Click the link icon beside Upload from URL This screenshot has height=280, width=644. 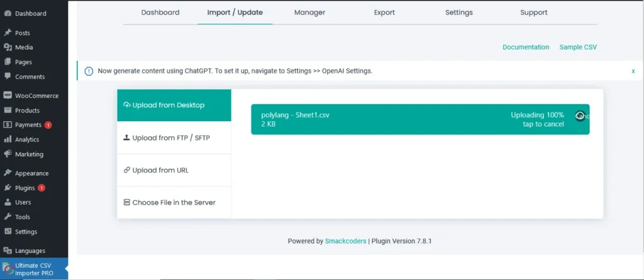click(127, 170)
